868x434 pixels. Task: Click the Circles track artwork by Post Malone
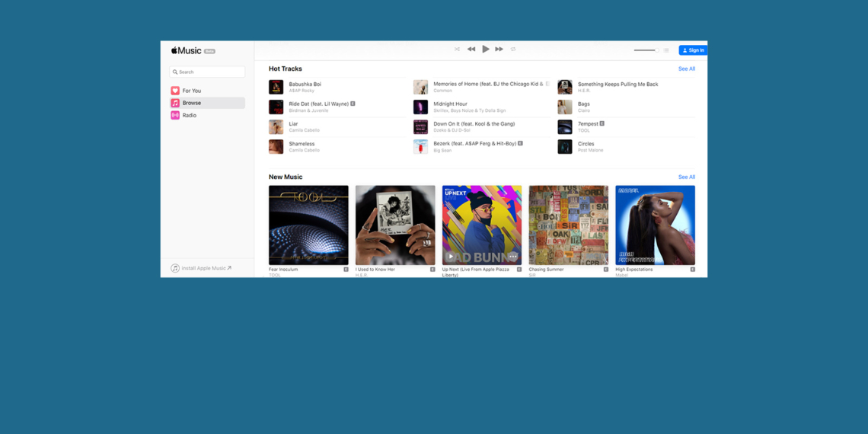pyautogui.click(x=564, y=146)
